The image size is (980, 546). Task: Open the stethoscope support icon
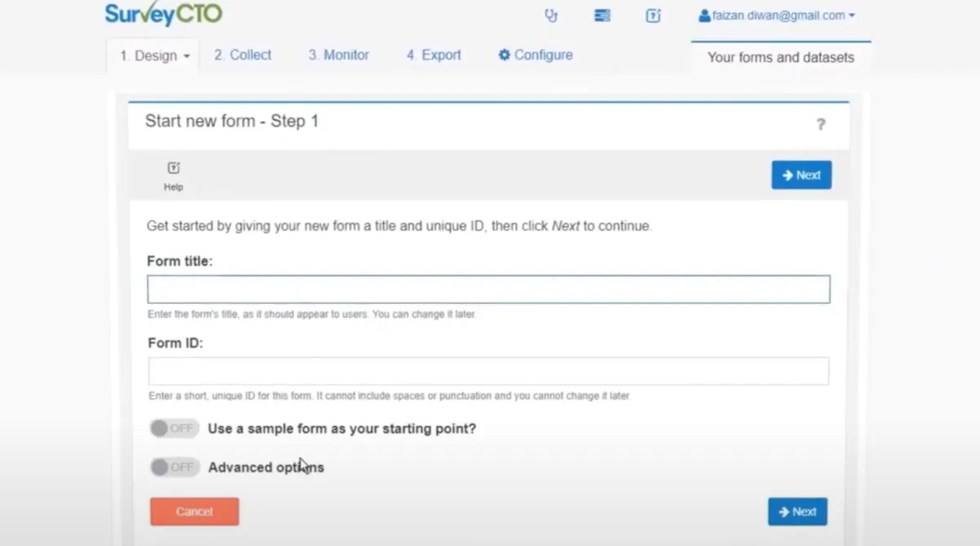551,16
